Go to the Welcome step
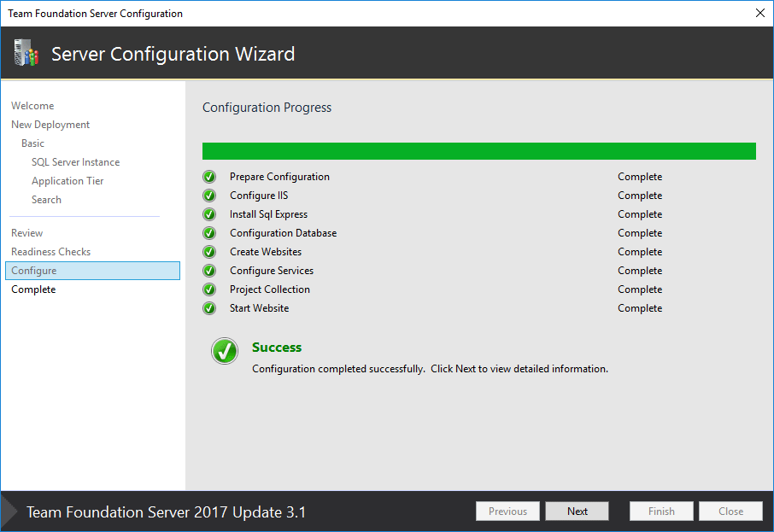The image size is (774, 532). [32, 106]
